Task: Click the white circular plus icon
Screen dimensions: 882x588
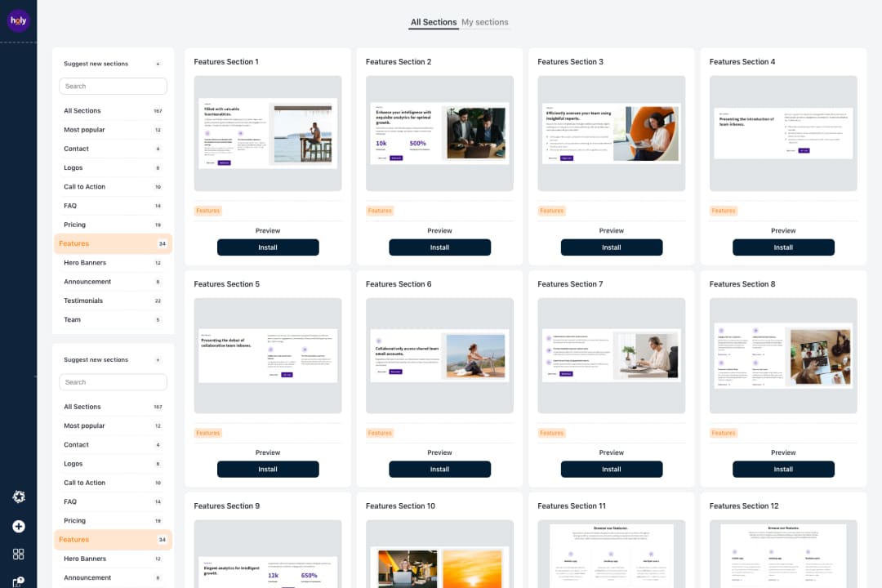Action: [x=19, y=526]
